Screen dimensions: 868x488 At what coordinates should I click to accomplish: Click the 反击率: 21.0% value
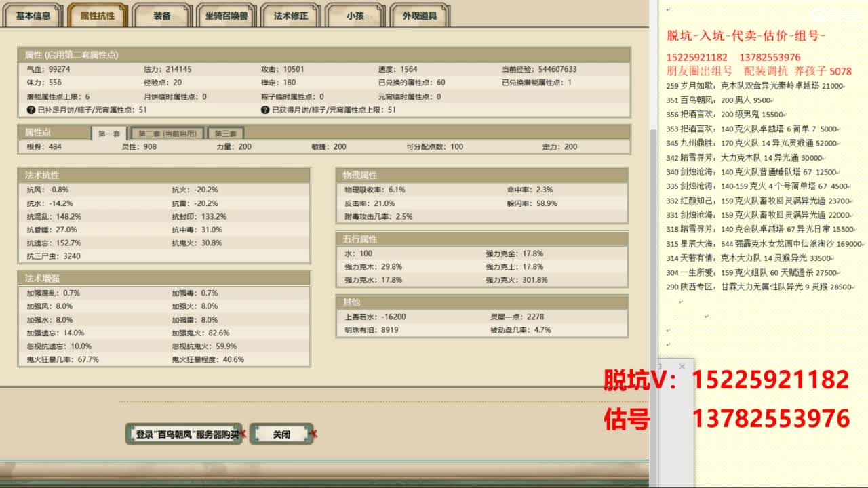370,203
